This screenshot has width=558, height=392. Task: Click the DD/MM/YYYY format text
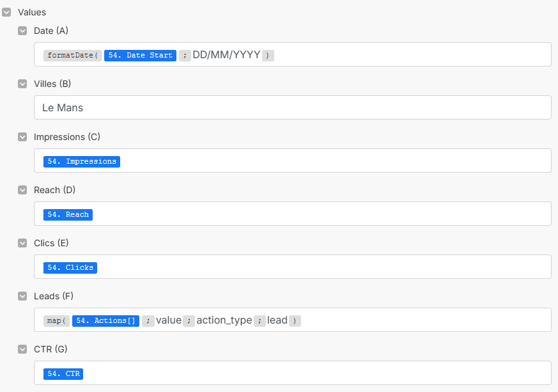(x=226, y=55)
